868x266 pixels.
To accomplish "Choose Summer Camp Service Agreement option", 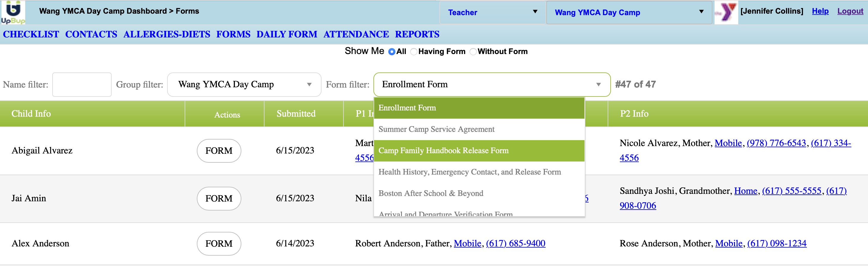I will coord(479,129).
